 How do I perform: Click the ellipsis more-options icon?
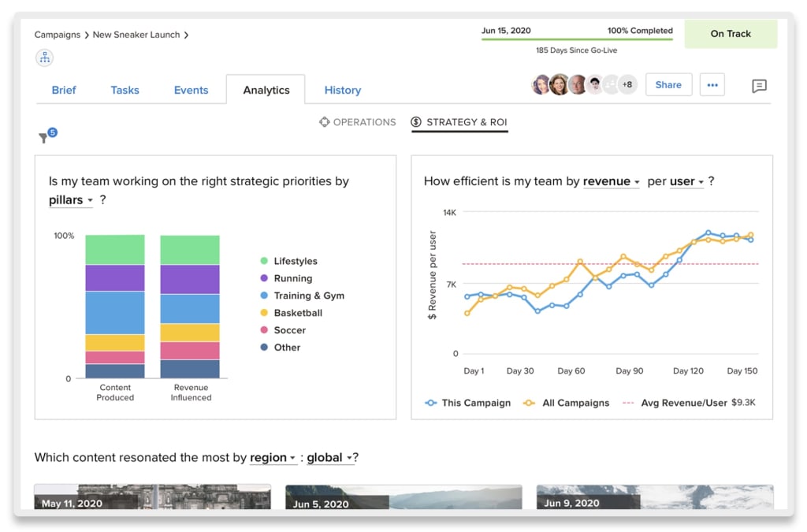712,84
